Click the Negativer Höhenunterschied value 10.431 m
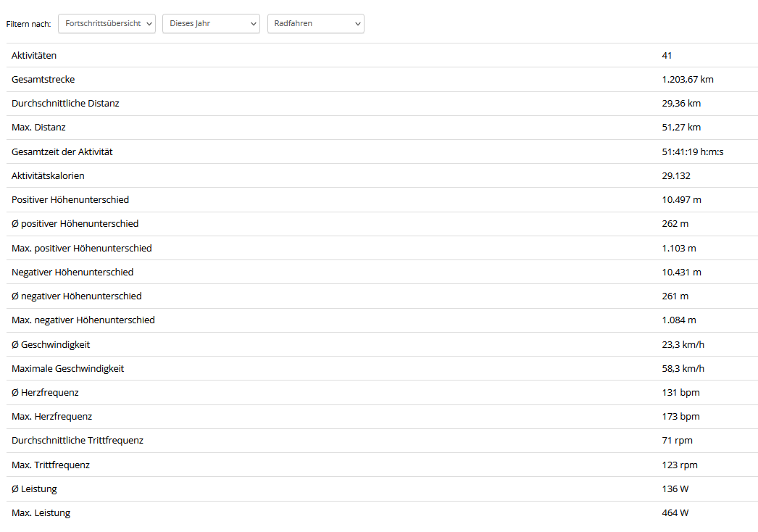Viewport: 758px width, 532px height. tap(681, 272)
